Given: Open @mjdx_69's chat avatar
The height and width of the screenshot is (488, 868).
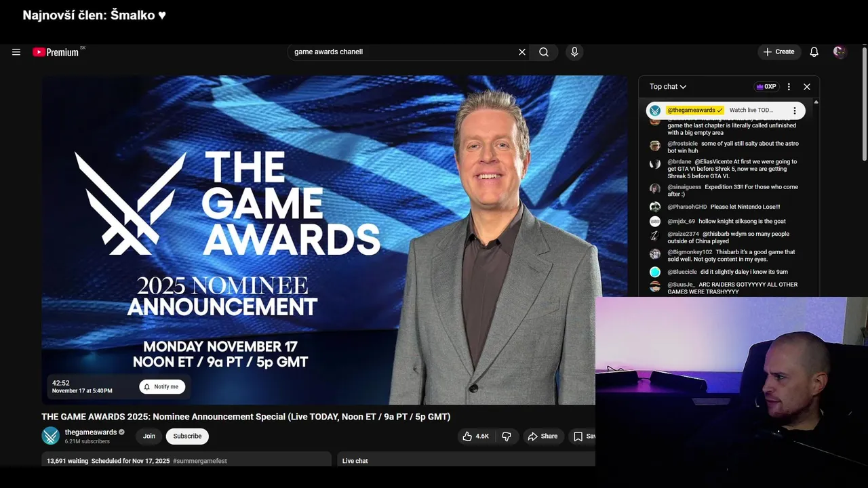Looking at the screenshot, I should tap(655, 222).
